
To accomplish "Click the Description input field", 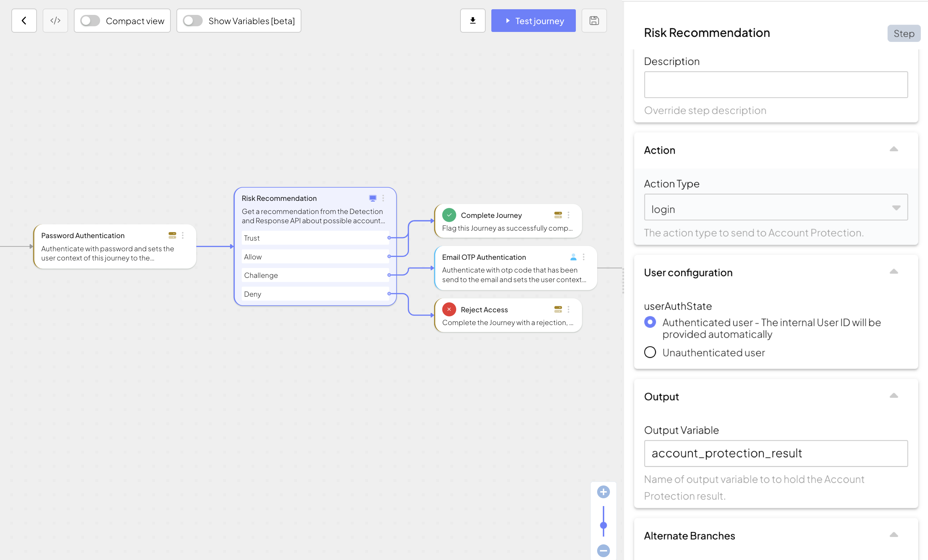I will coord(776,85).
